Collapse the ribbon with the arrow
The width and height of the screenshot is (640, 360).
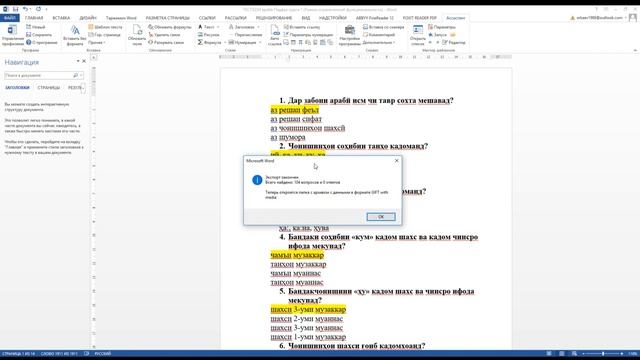tap(635, 50)
